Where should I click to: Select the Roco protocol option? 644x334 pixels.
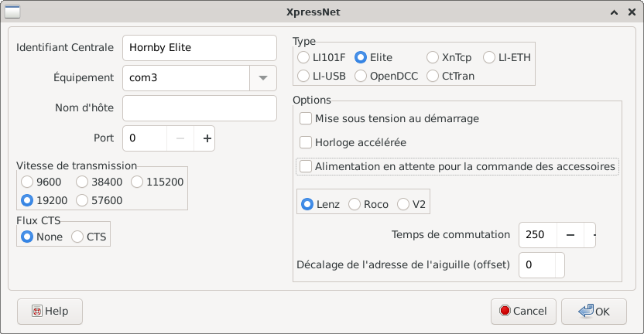click(355, 205)
